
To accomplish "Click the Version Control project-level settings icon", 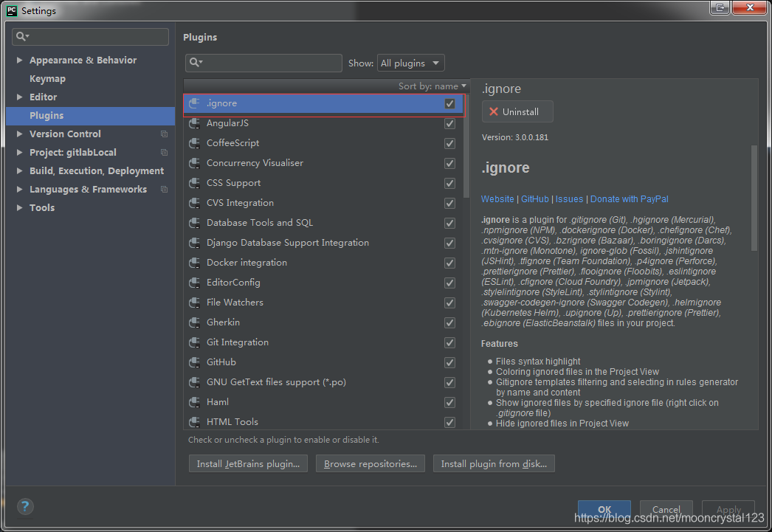I will click(164, 134).
